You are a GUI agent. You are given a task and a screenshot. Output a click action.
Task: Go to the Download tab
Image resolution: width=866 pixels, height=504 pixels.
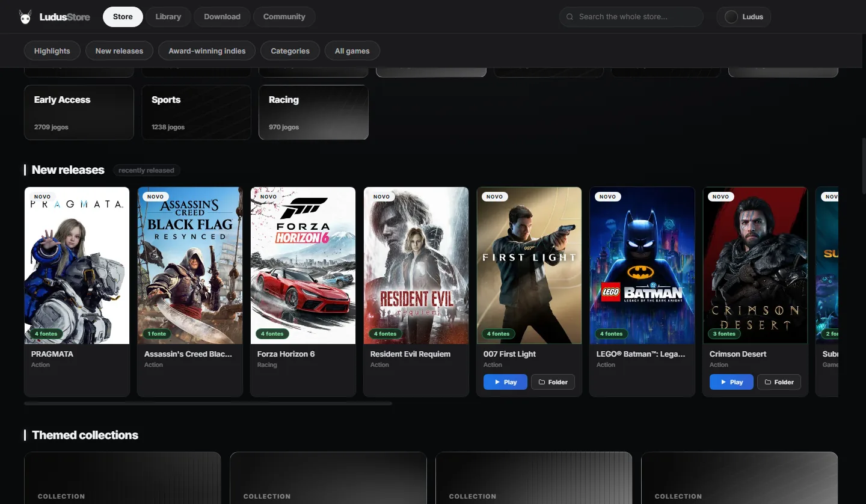222,17
